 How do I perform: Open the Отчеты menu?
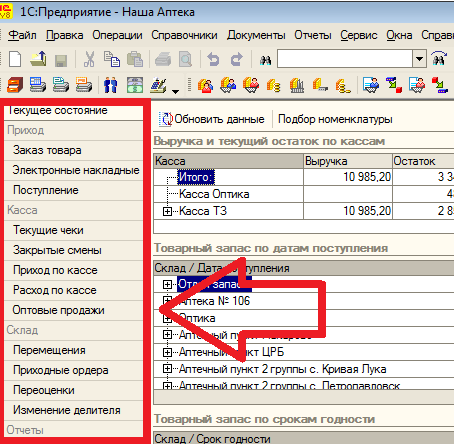point(313,35)
